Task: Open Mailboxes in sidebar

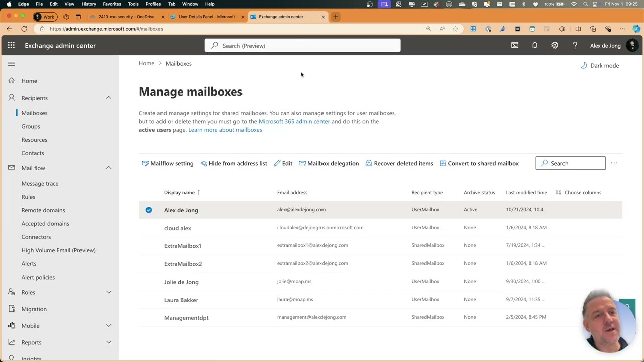Action: [34, 113]
